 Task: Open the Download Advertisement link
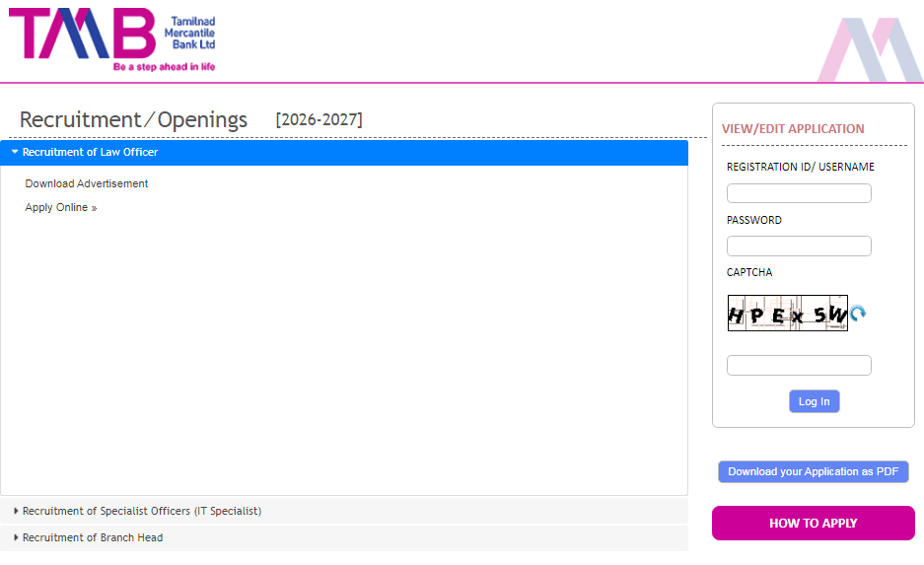click(87, 183)
